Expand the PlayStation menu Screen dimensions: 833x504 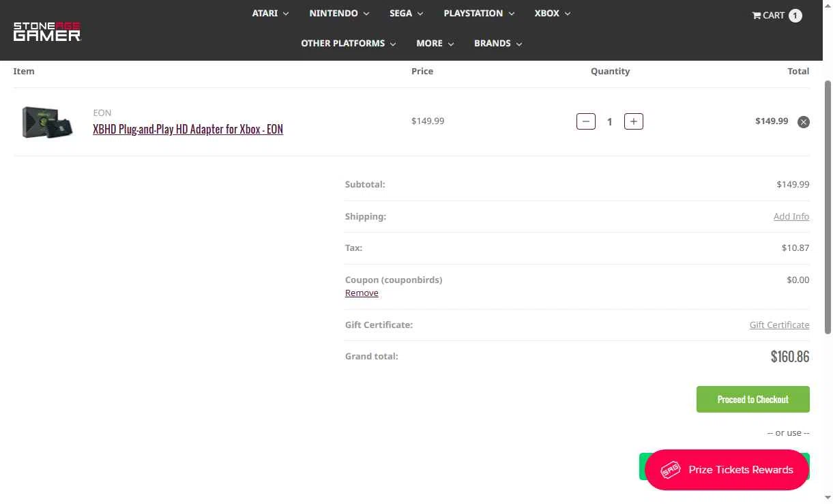479,13
